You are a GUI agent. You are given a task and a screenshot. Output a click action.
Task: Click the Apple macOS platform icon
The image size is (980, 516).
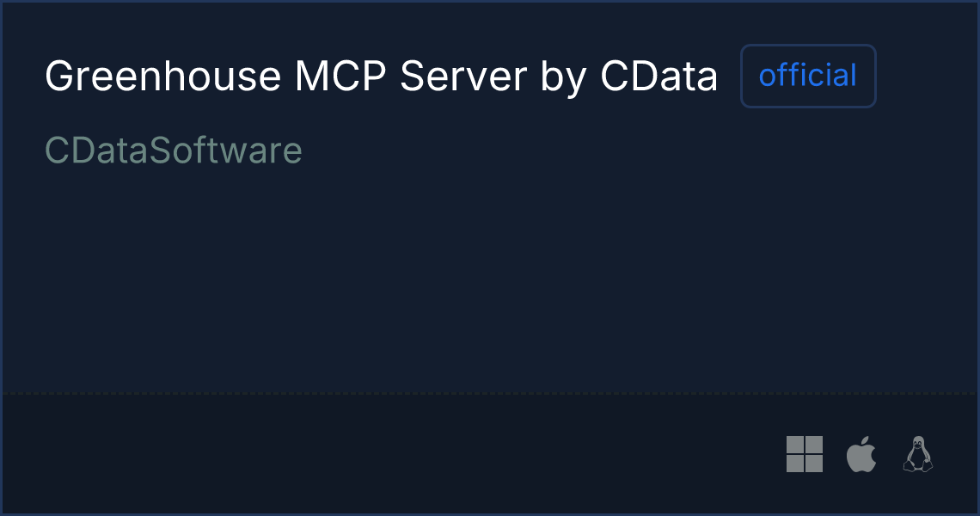tap(861, 454)
